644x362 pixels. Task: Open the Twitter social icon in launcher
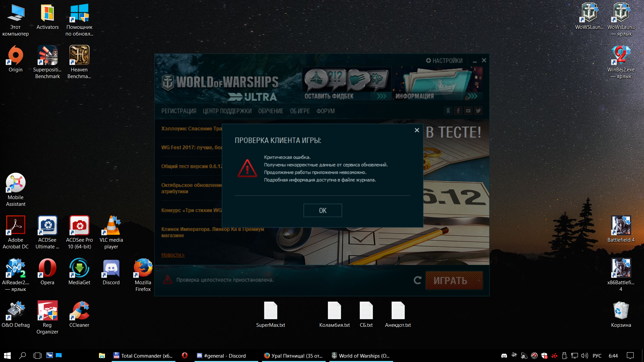[x=478, y=111]
